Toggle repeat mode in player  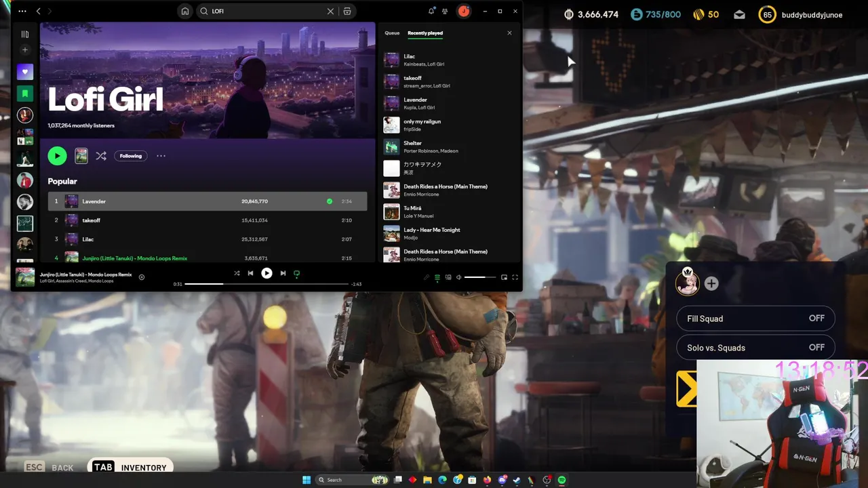[x=296, y=273]
